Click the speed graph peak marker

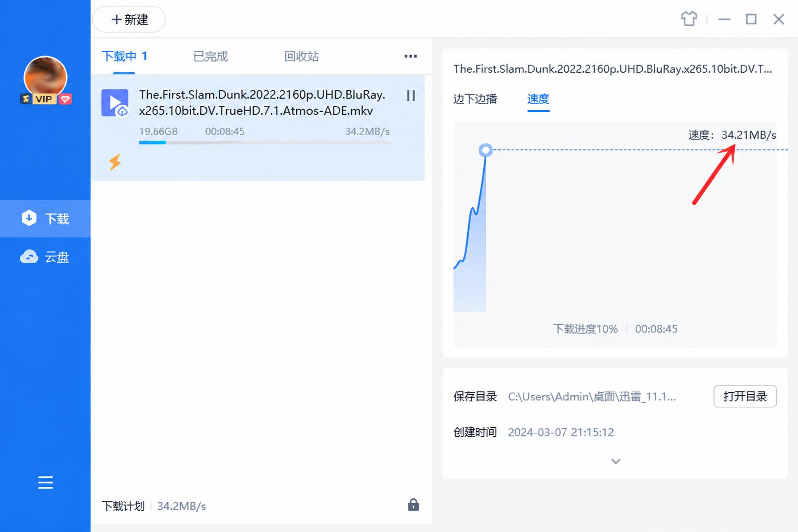(x=485, y=150)
